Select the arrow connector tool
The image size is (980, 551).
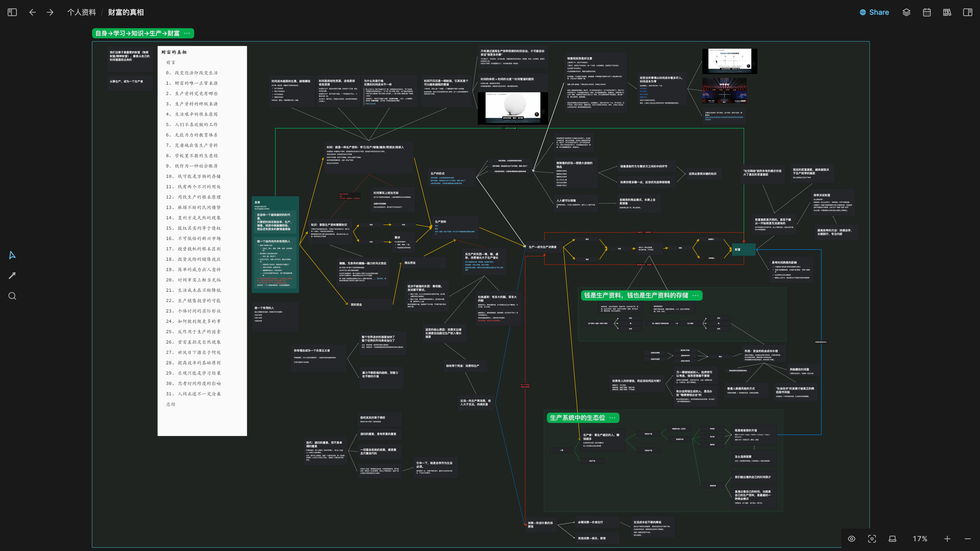pos(12,275)
